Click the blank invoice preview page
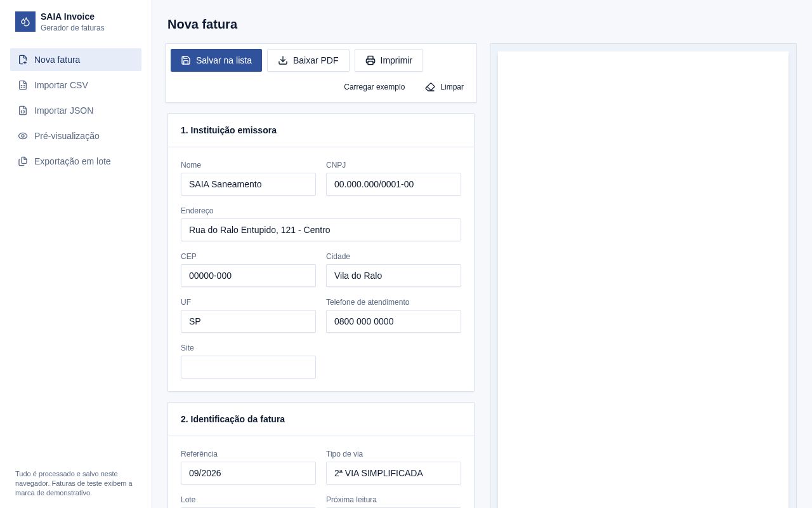The width and height of the screenshot is (812, 508). [643, 279]
